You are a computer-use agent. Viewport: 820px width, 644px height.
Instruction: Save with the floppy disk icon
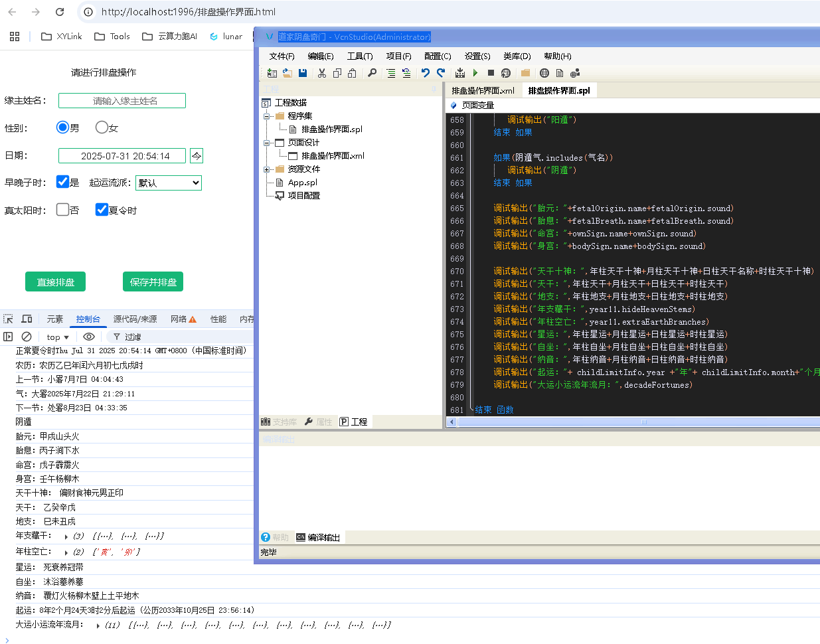(x=303, y=73)
